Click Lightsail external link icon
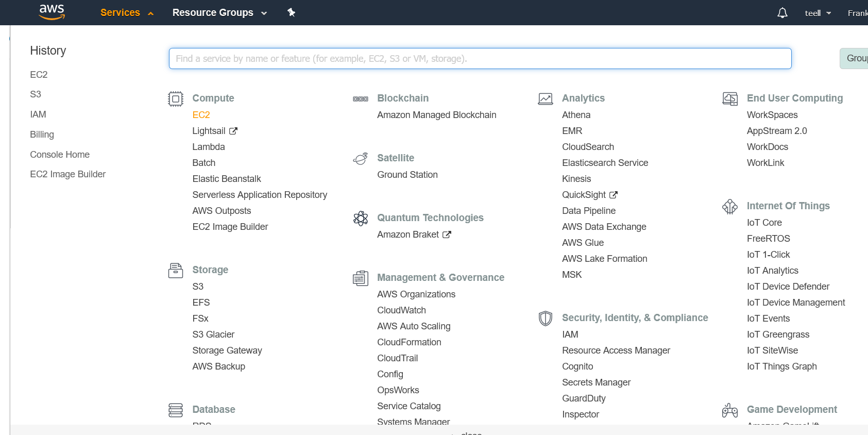Image resolution: width=868 pixels, height=435 pixels. (x=233, y=131)
